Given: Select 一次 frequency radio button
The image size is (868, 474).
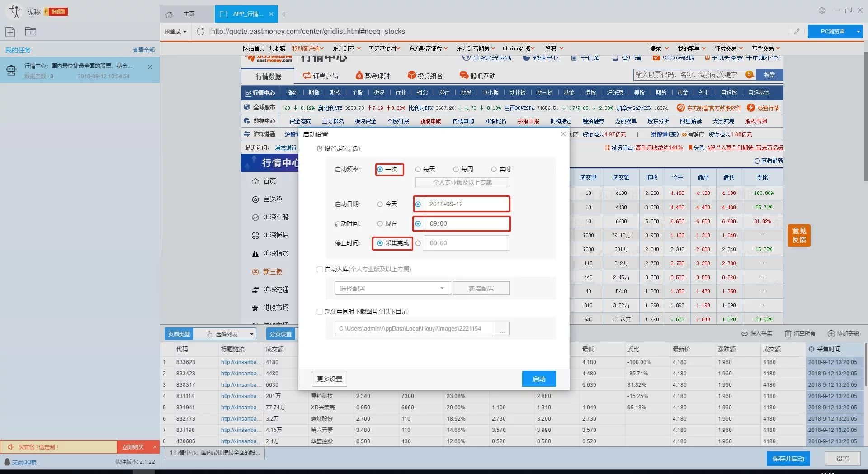Looking at the screenshot, I should pos(380,169).
